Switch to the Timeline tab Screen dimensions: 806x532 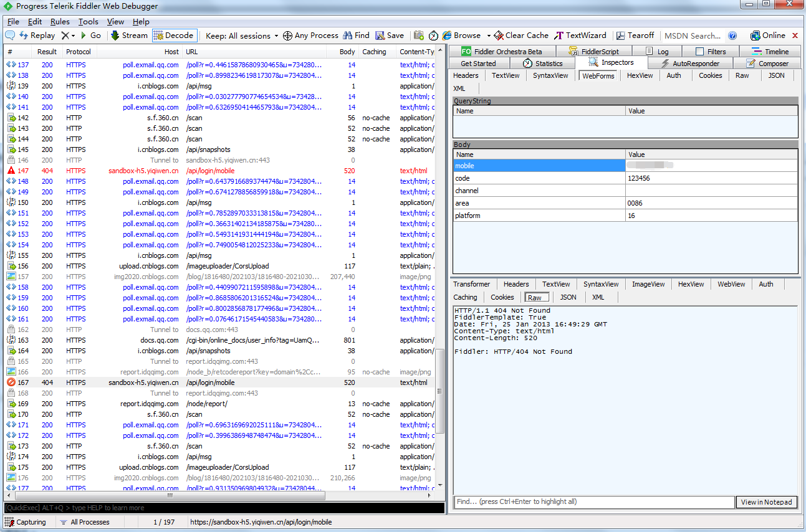tap(770, 52)
